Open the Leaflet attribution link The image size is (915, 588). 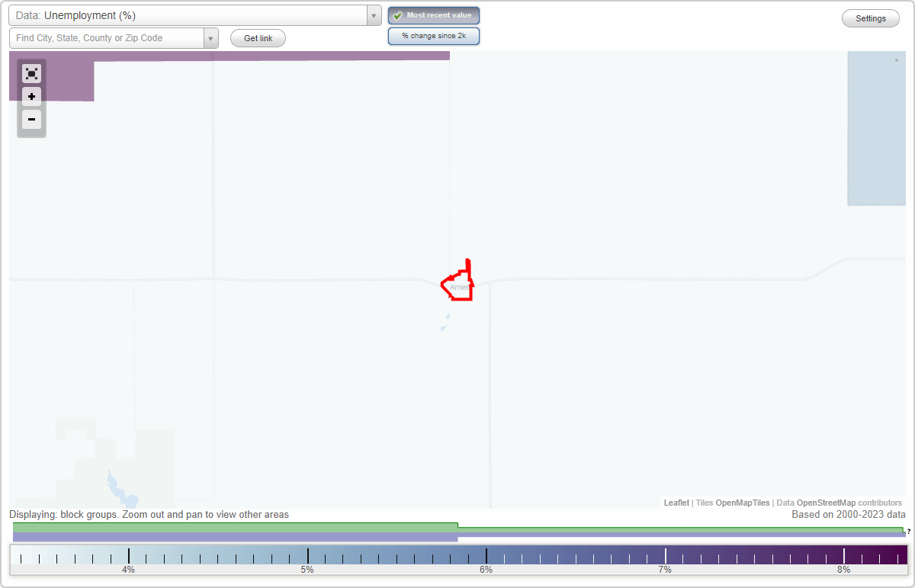tap(676, 503)
